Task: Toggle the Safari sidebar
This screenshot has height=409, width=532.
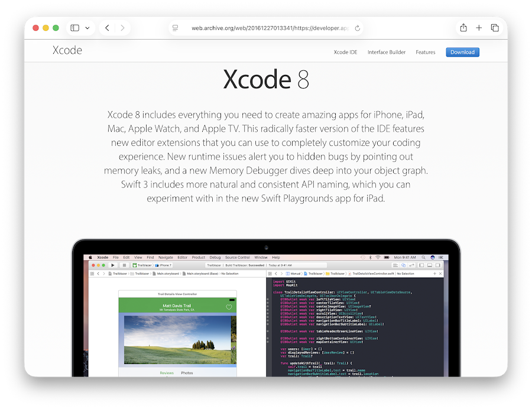Action: pos(74,28)
